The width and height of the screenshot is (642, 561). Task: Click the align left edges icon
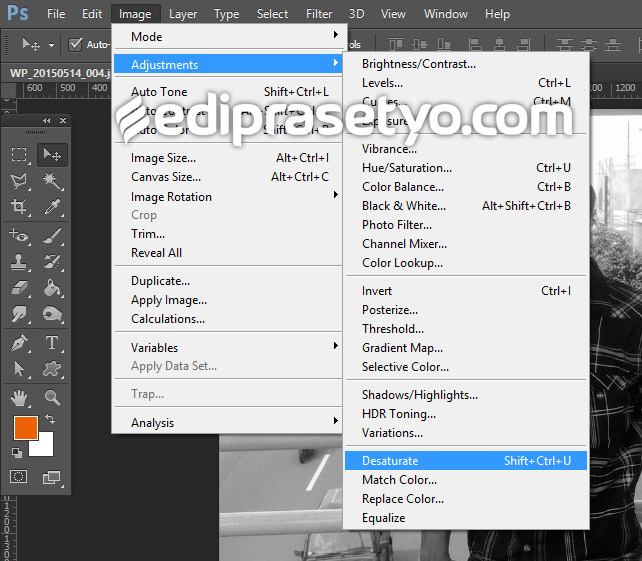(475, 44)
